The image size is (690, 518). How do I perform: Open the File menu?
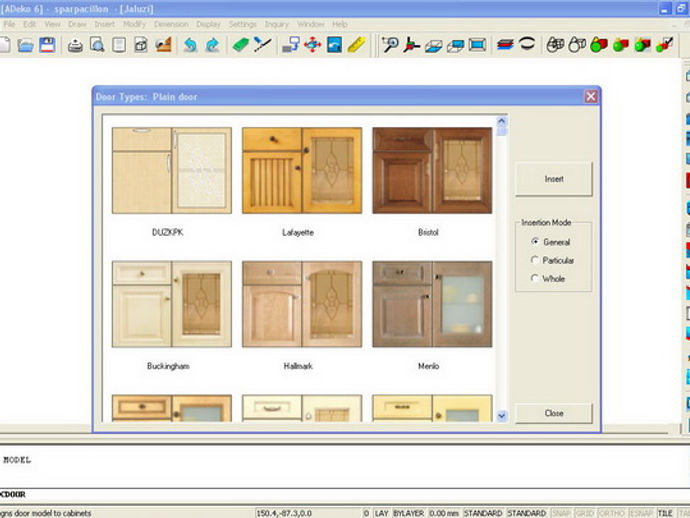(x=9, y=24)
